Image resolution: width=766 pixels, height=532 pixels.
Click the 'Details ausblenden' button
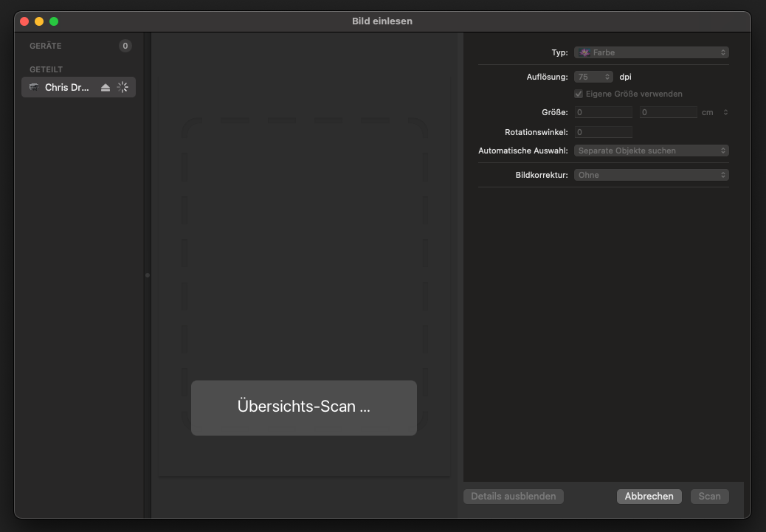pos(513,496)
